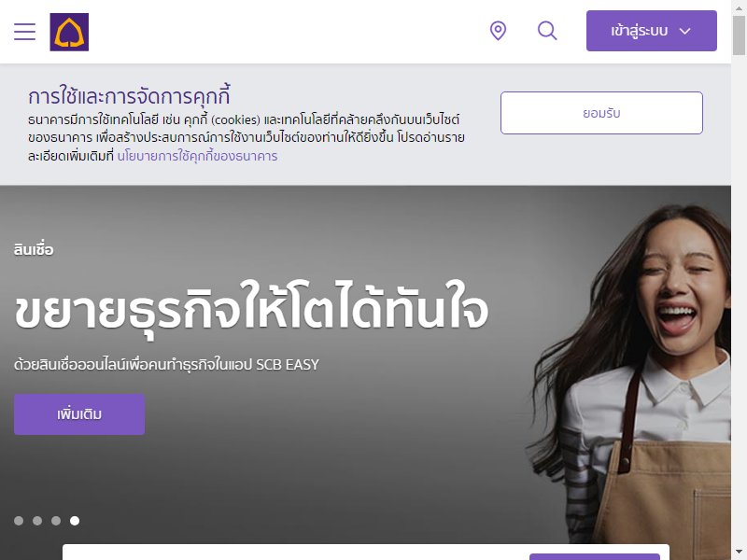Screen dimensions: 747x560
Task: Select the third carousel dot
Action: 56,521
